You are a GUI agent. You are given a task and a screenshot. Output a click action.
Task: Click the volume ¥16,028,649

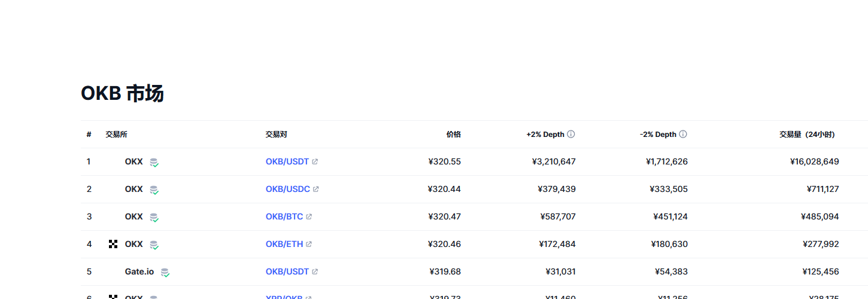click(815, 161)
